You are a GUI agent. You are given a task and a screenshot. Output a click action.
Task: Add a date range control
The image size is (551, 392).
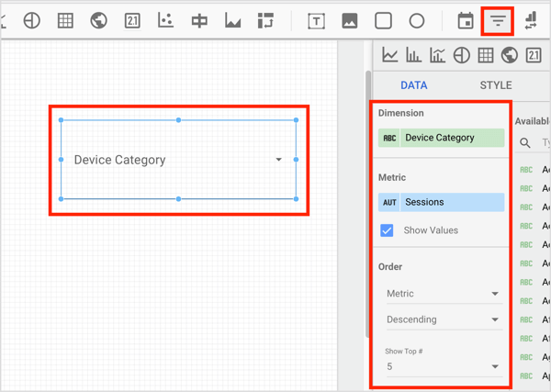[466, 20]
